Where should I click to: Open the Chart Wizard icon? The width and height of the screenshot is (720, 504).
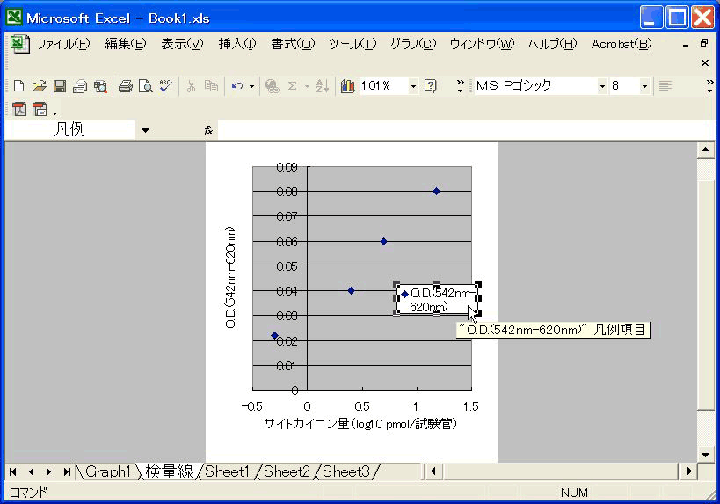347,87
